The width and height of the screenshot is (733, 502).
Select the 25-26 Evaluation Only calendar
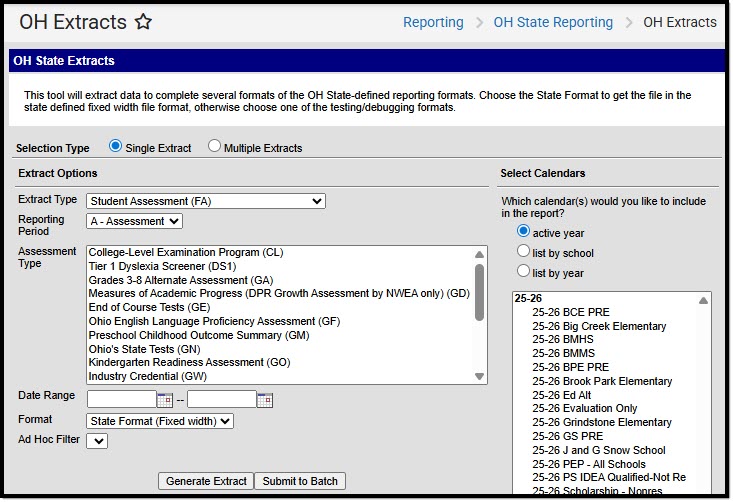pyautogui.click(x=585, y=409)
